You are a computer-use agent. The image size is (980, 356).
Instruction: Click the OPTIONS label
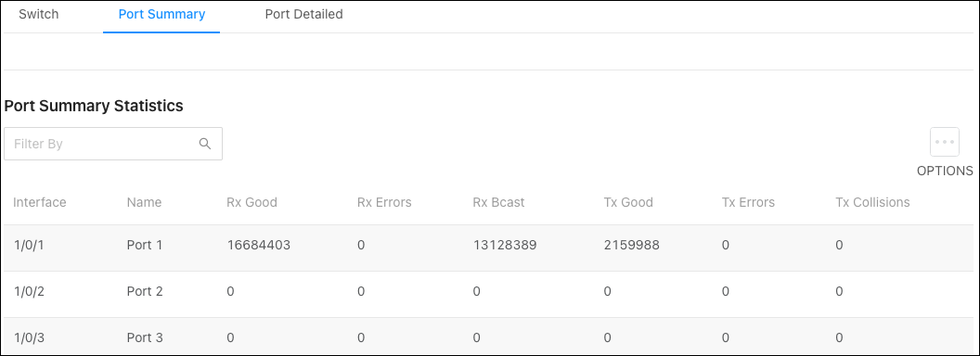click(945, 171)
